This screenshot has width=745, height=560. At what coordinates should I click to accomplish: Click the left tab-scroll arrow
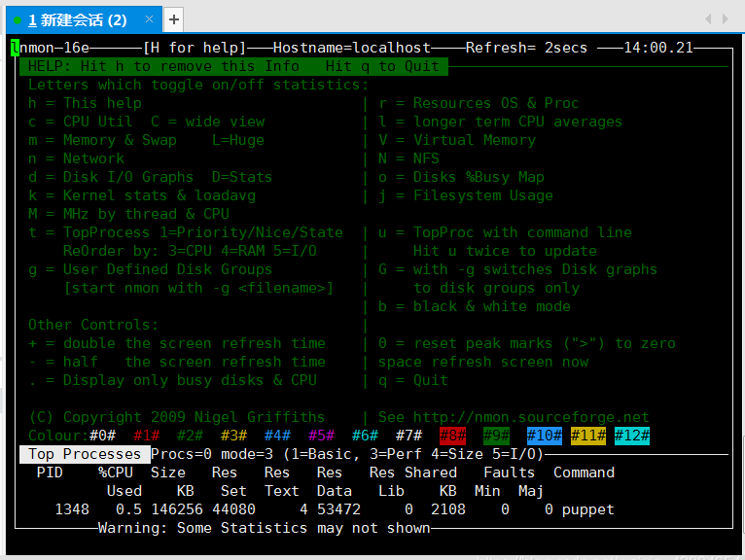708,19
